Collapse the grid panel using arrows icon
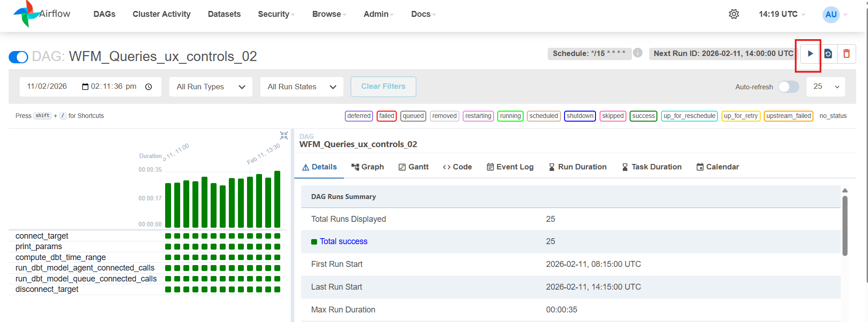This screenshot has height=322, width=868. point(284,135)
